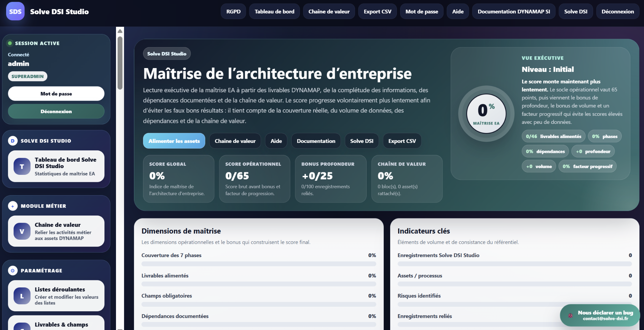
Task: Click the plus icon beside Module Métier heading
Action: point(13,206)
